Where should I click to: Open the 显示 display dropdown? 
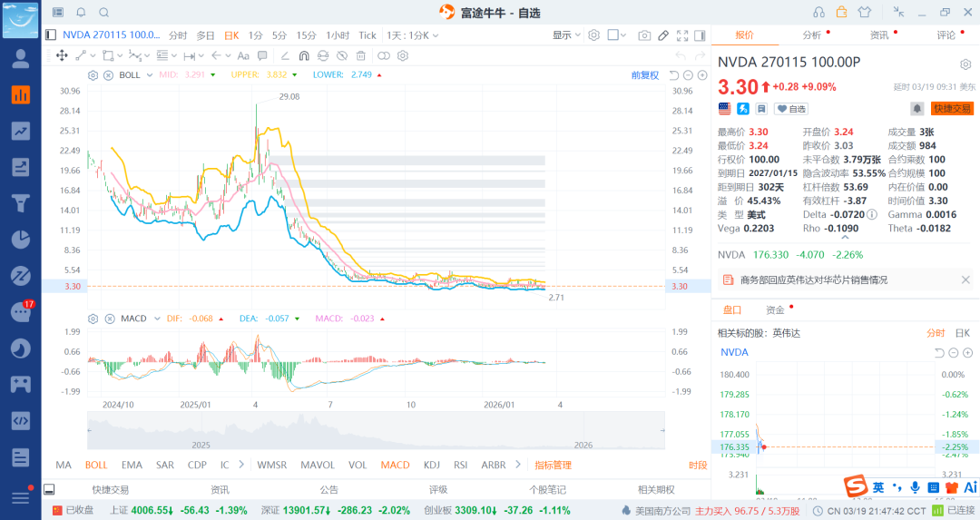[x=566, y=35]
